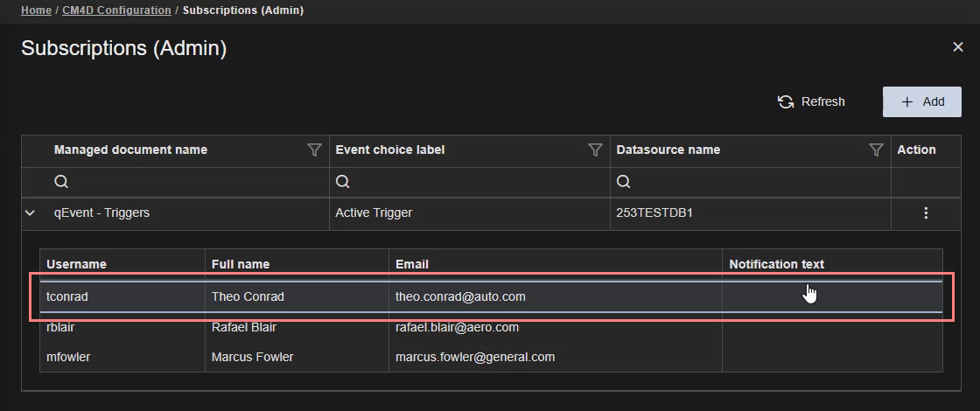Image resolution: width=980 pixels, height=411 pixels.
Task: Click the Event choice label search field
Action: 468,182
